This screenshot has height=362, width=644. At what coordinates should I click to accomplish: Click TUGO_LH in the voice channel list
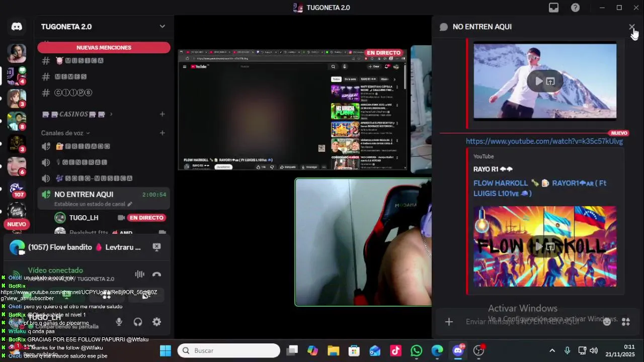pyautogui.click(x=84, y=218)
